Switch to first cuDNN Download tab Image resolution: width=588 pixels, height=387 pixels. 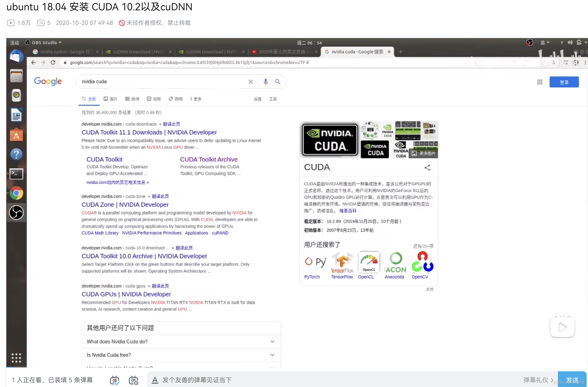coord(138,52)
